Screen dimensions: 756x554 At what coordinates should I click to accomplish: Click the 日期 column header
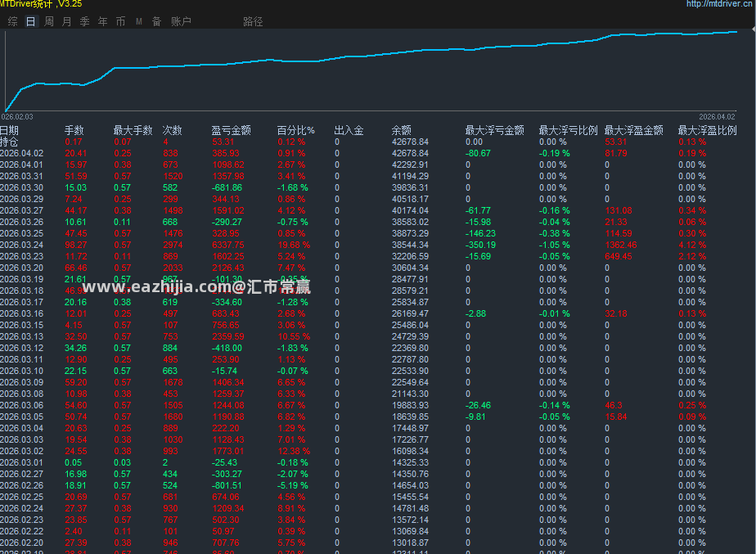click(9, 130)
